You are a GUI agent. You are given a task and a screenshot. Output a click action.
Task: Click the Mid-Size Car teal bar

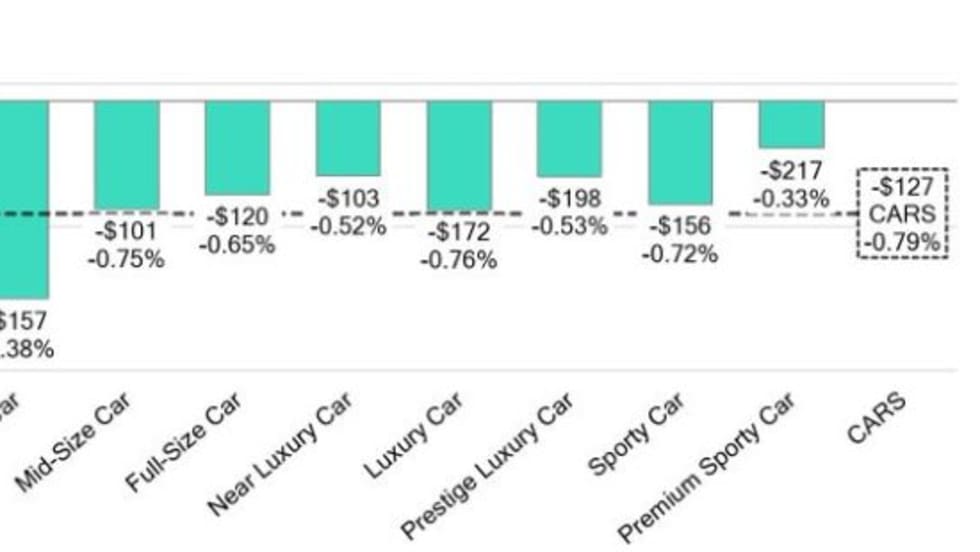click(x=127, y=154)
